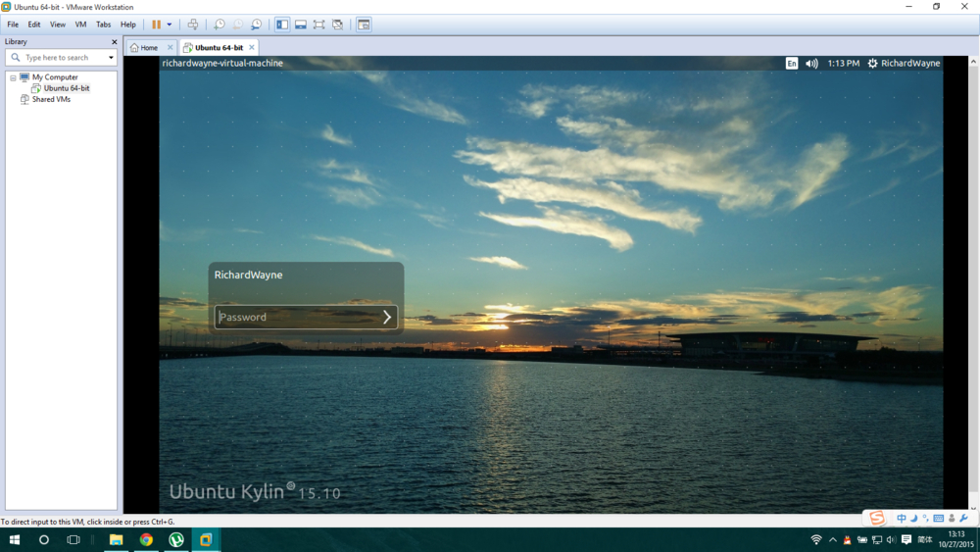The height and width of the screenshot is (552, 980).
Task: Open the Wi-Fi network tray icon
Action: [x=816, y=539]
